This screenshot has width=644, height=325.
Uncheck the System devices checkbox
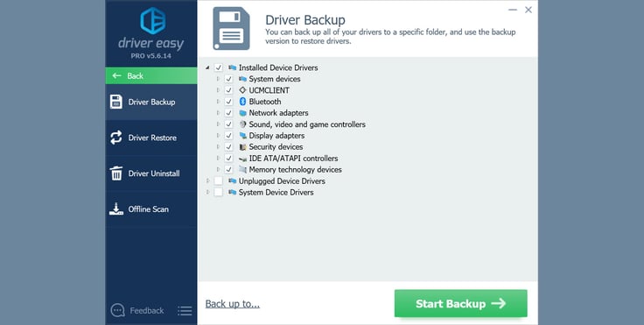coord(228,79)
